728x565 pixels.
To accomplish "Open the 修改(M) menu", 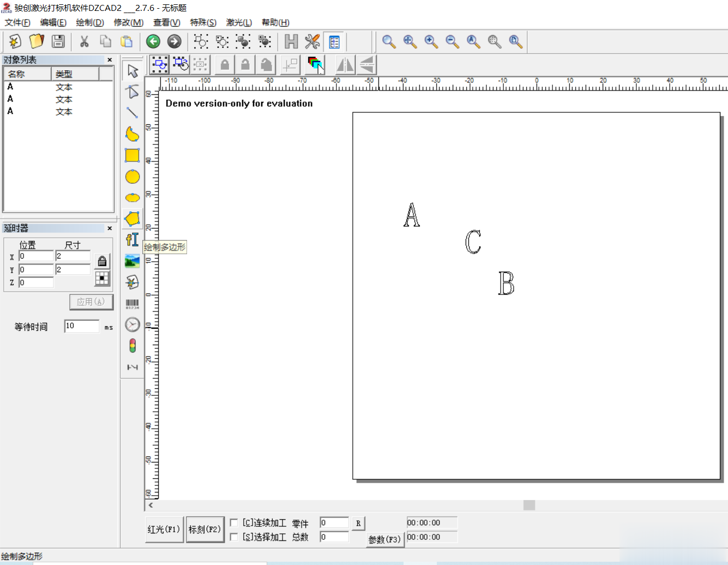I will (x=129, y=22).
